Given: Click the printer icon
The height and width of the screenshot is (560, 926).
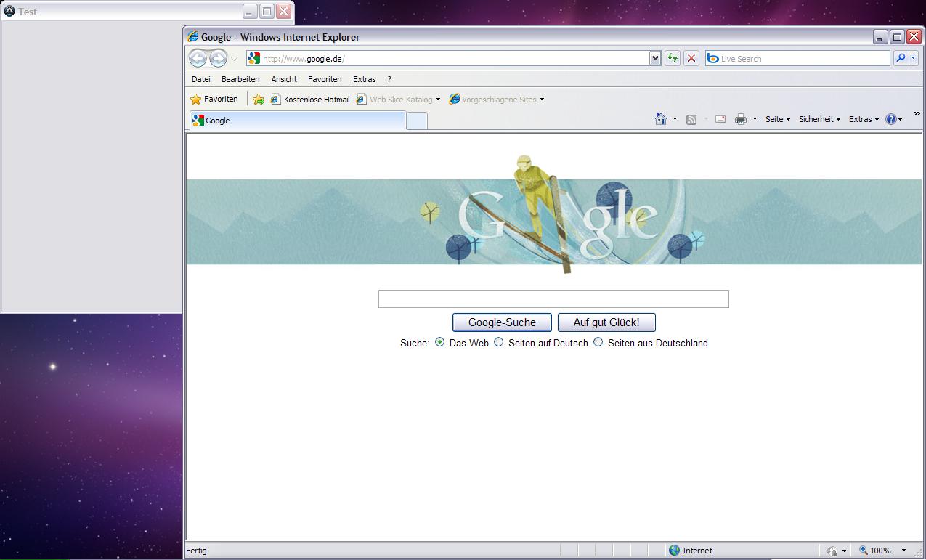Looking at the screenshot, I should pos(740,119).
